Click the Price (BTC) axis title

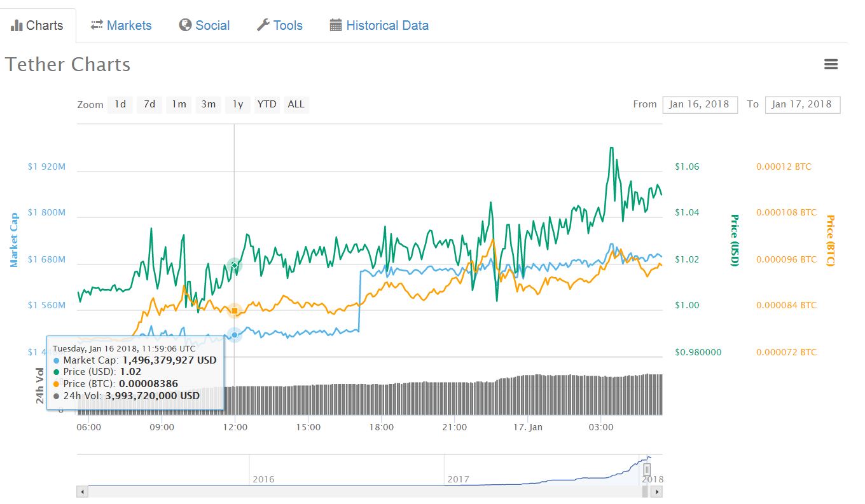click(829, 240)
